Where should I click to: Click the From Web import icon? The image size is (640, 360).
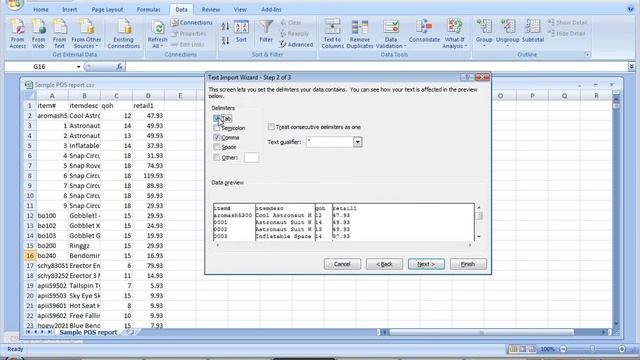click(x=38, y=33)
